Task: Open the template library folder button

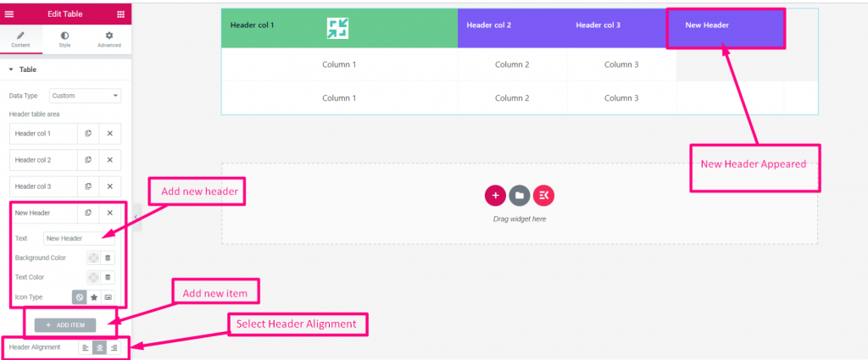Action: point(520,195)
